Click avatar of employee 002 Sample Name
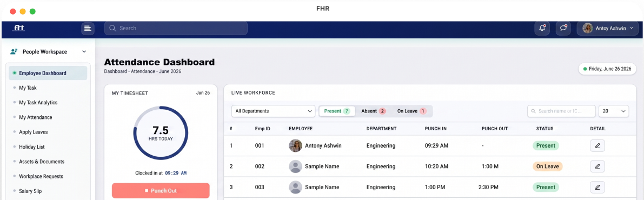This screenshot has height=200, width=644. (296, 166)
